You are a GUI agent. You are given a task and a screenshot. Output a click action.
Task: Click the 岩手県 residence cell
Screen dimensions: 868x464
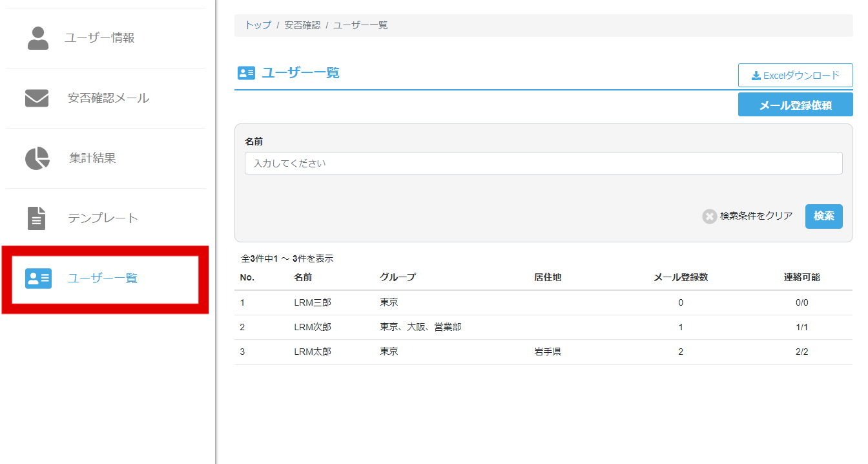tap(548, 352)
